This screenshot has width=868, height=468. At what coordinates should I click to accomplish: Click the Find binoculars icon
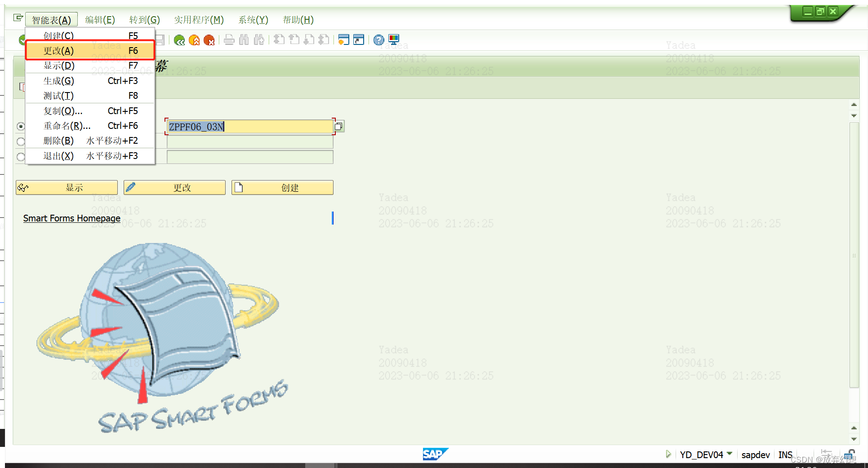244,40
